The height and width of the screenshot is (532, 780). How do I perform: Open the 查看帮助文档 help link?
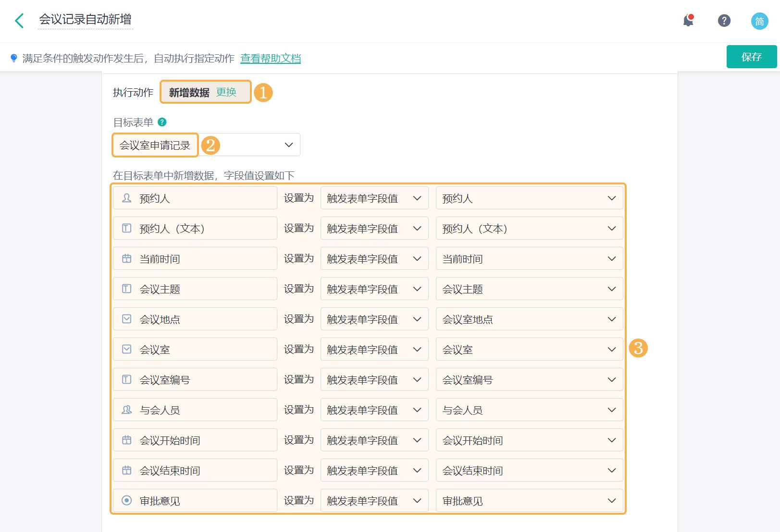pos(271,58)
